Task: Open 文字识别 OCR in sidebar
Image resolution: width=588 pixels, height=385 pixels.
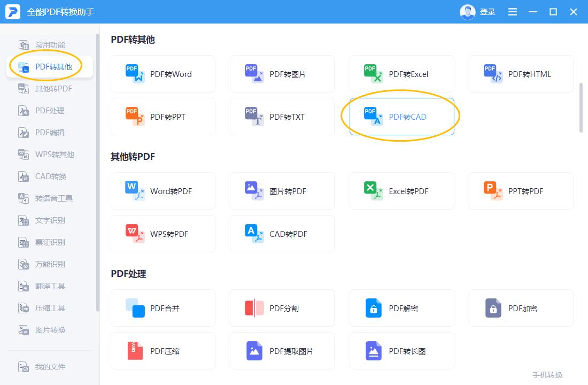Action: pos(50,220)
